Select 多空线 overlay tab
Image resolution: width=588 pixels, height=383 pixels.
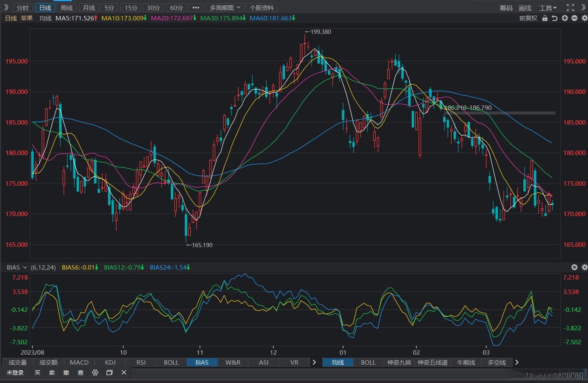(x=497, y=362)
